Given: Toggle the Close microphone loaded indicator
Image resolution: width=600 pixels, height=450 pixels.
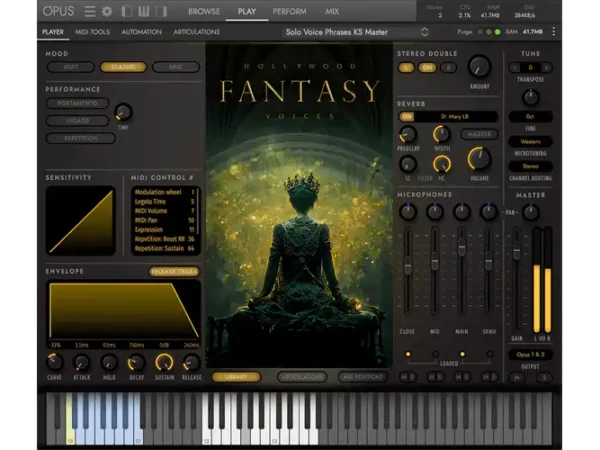Looking at the screenshot, I should click(x=408, y=354).
